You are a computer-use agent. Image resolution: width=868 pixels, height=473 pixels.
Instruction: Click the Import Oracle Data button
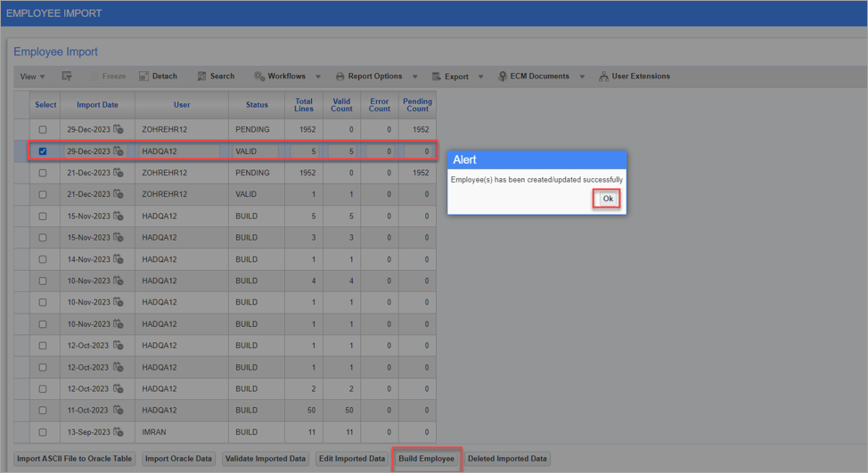click(178, 459)
